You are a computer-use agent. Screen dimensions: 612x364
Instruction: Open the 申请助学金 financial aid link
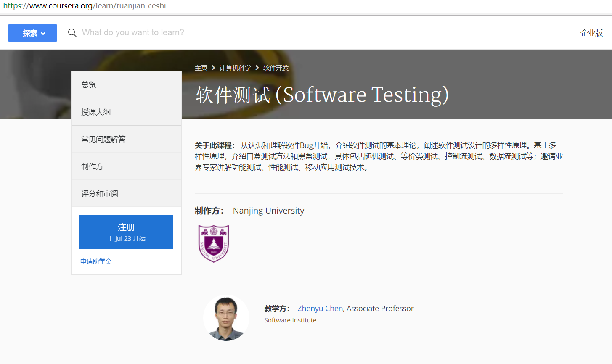click(96, 261)
